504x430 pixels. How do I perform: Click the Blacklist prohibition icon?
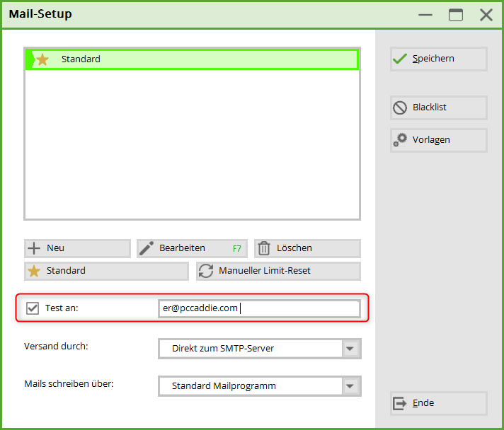click(400, 107)
